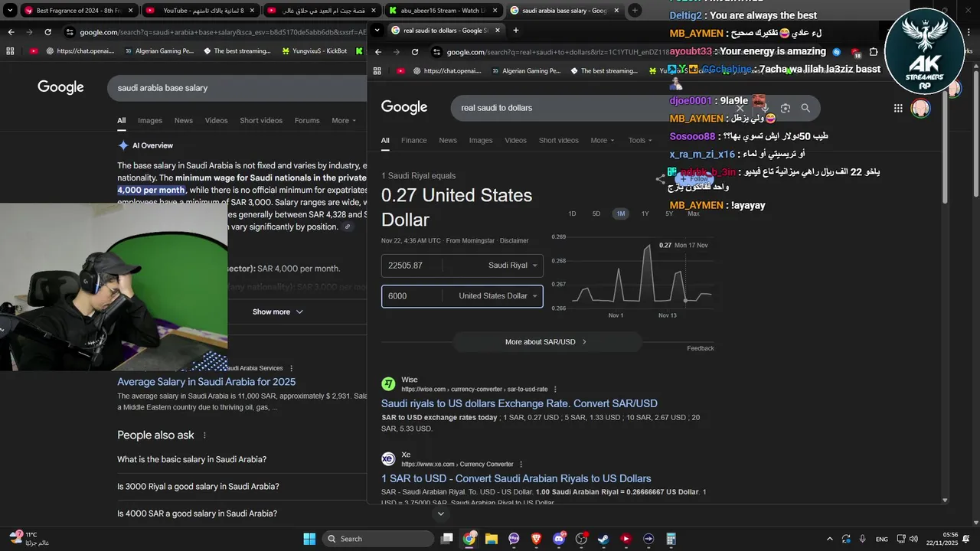The height and width of the screenshot is (551, 980).
Task: Click the Follow button in chat overlay
Action: [694, 179]
